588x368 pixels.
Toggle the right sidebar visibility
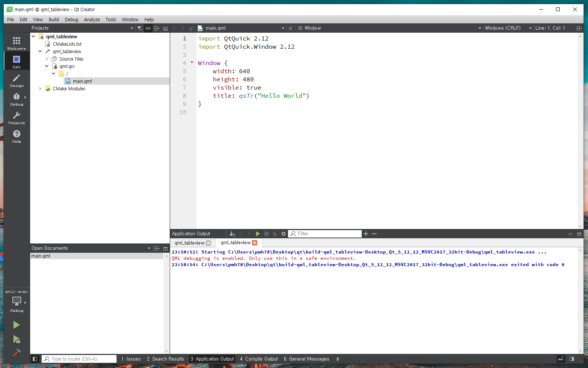pos(572,359)
